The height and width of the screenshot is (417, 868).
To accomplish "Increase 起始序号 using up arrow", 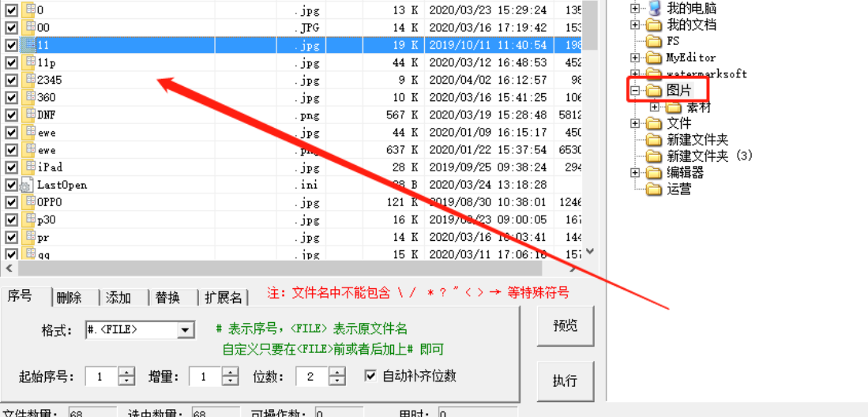I will click(127, 373).
